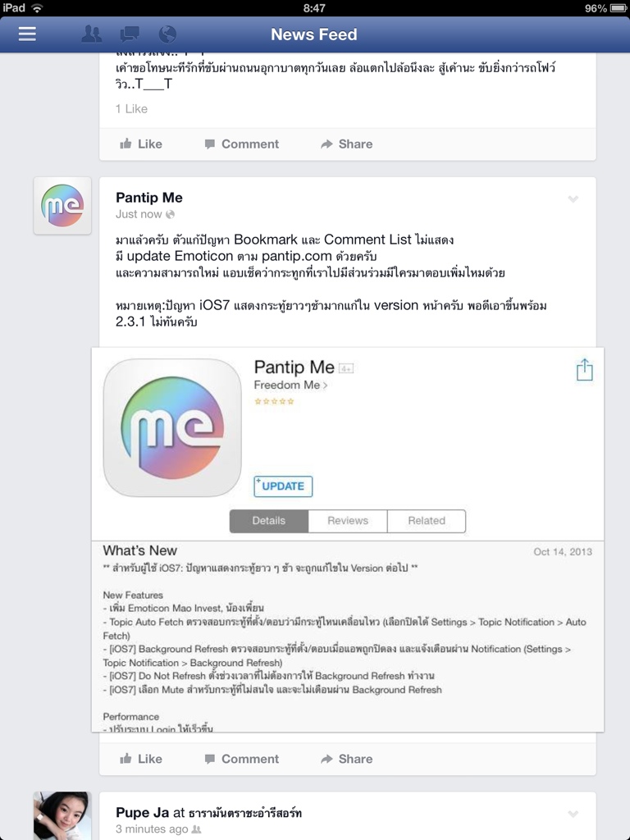This screenshot has height=840, width=630.
Task: Open the Freedom Me developer link
Action: pyautogui.click(x=290, y=385)
